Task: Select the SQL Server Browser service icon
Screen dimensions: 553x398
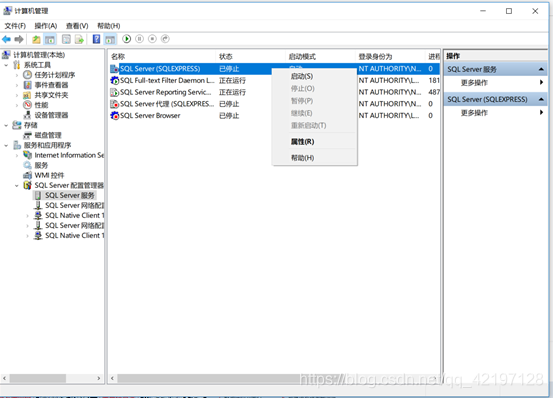Action: coord(115,116)
